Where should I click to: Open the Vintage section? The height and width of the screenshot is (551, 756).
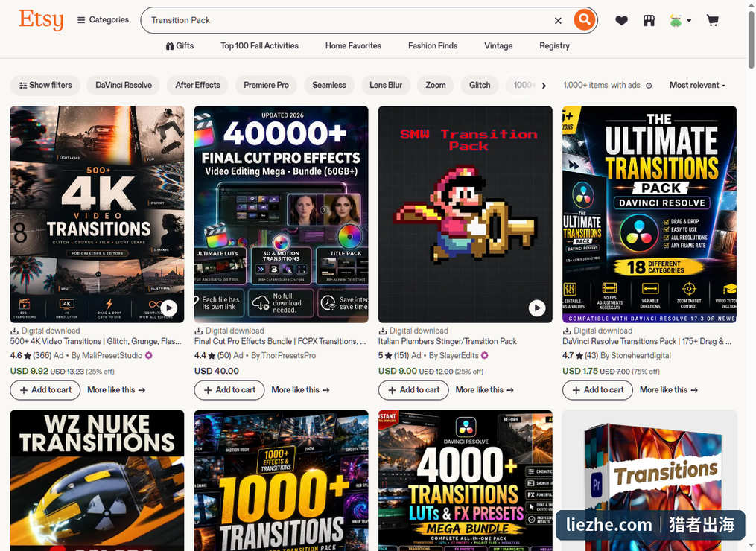click(498, 46)
